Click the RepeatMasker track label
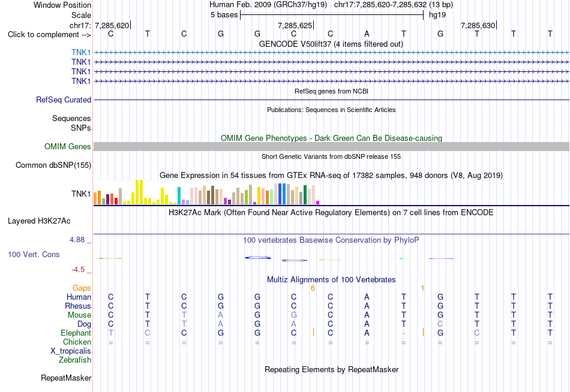The height and width of the screenshot is (392, 570). coord(66,378)
